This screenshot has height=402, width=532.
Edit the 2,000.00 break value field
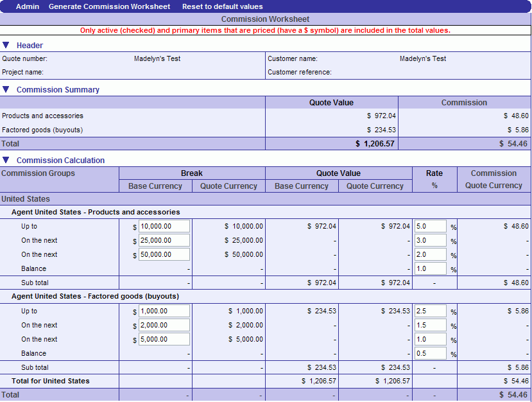tap(164, 325)
